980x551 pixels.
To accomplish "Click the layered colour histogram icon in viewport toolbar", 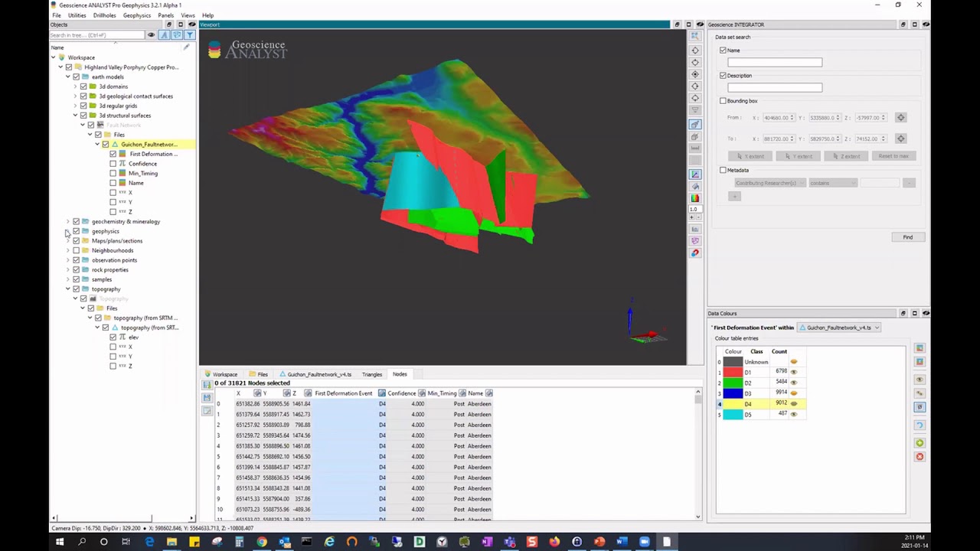I will (x=695, y=199).
